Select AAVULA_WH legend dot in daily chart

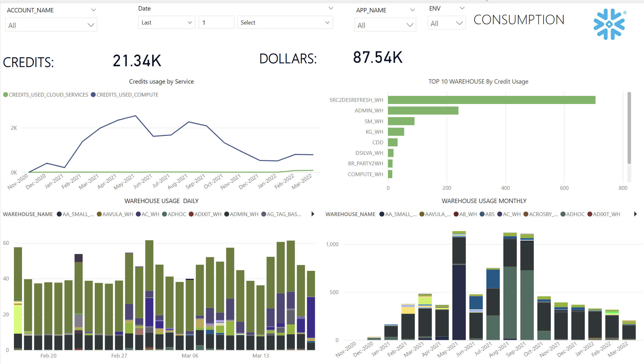click(x=99, y=214)
